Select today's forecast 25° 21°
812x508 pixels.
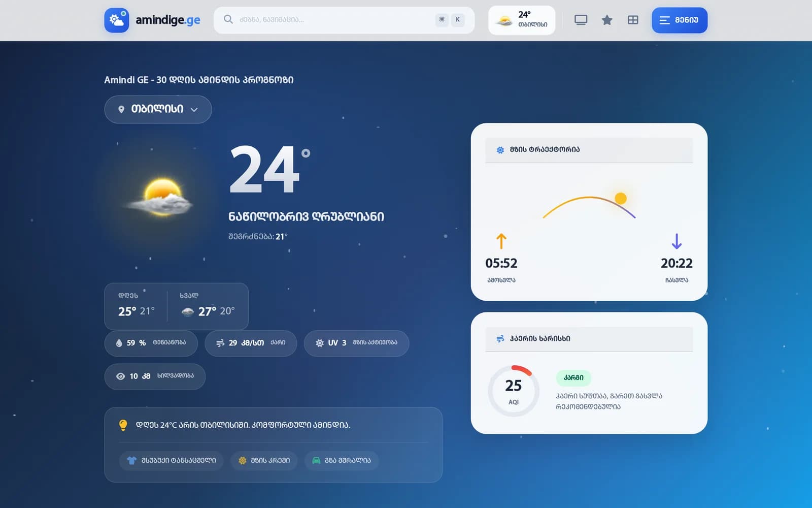[136, 306]
